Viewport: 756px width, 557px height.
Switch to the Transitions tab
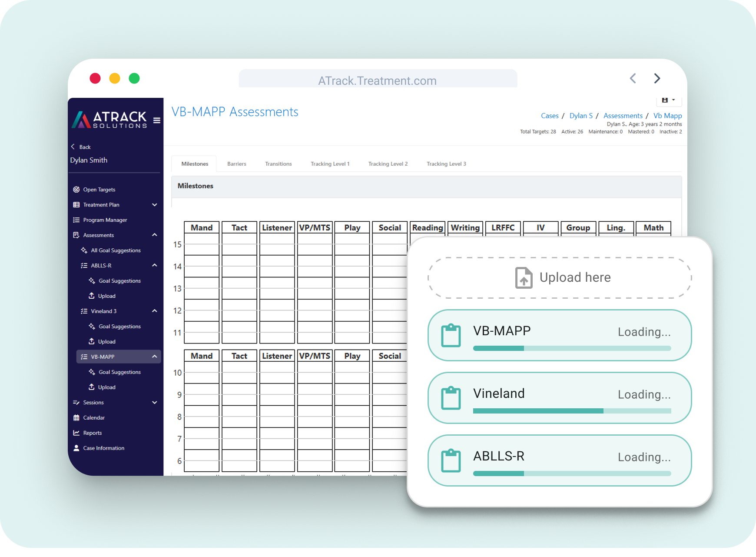point(279,164)
